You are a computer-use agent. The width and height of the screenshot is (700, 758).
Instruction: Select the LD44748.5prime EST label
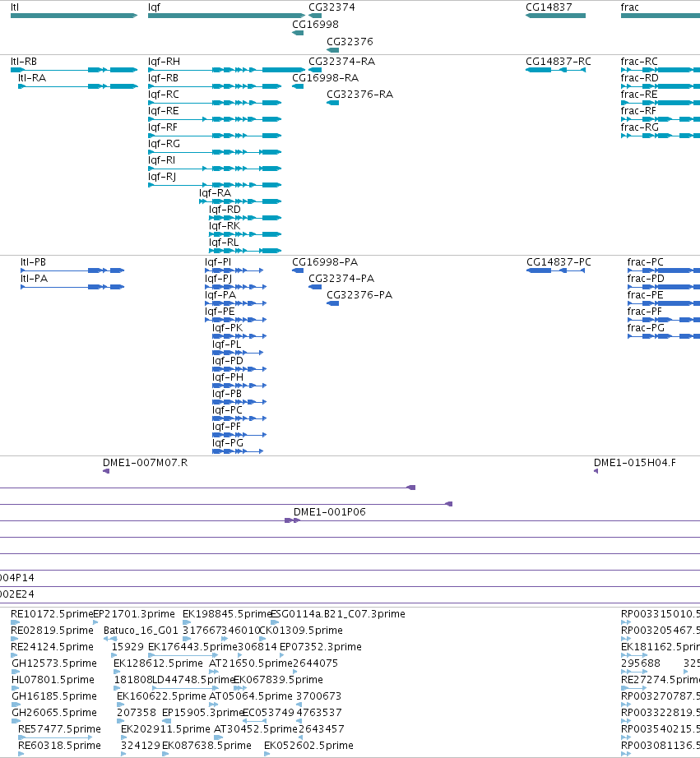point(193,680)
